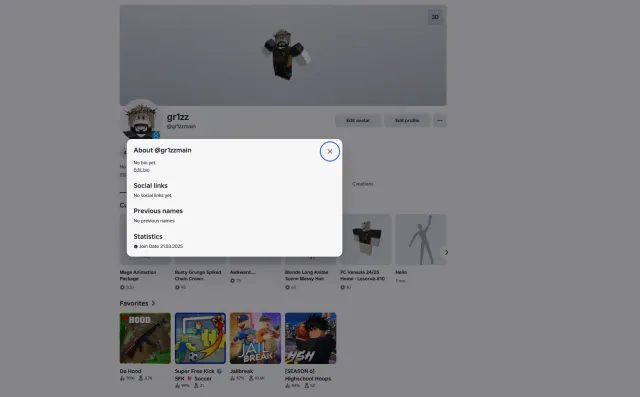
Task: Close the About @gr1zzmain dialog
Action: pyautogui.click(x=329, y=151)
